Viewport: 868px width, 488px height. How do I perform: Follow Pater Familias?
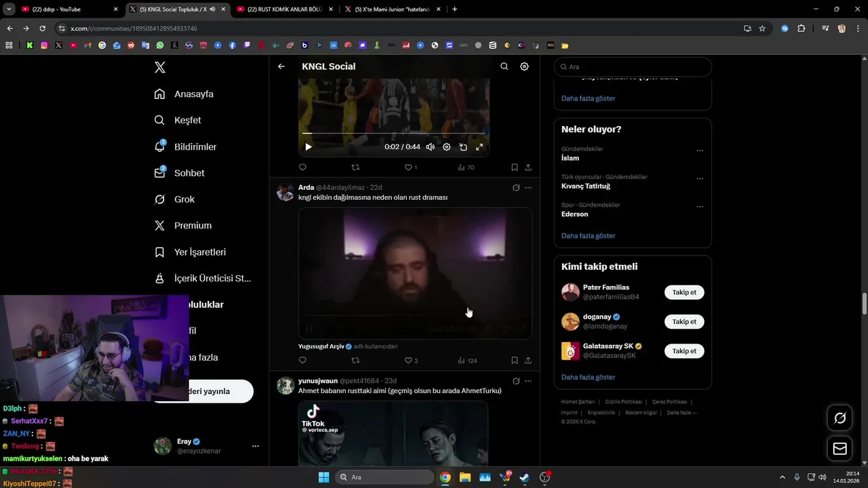coord(684,292)
